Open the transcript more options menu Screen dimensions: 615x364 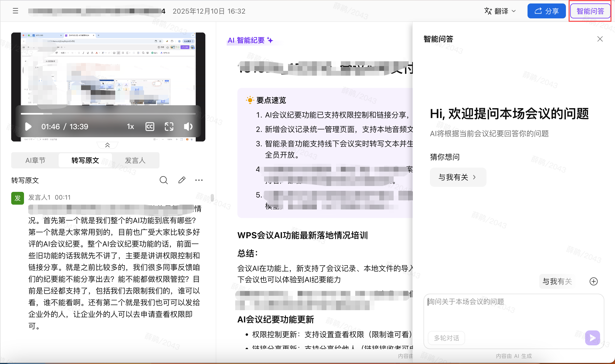point(199,180)
